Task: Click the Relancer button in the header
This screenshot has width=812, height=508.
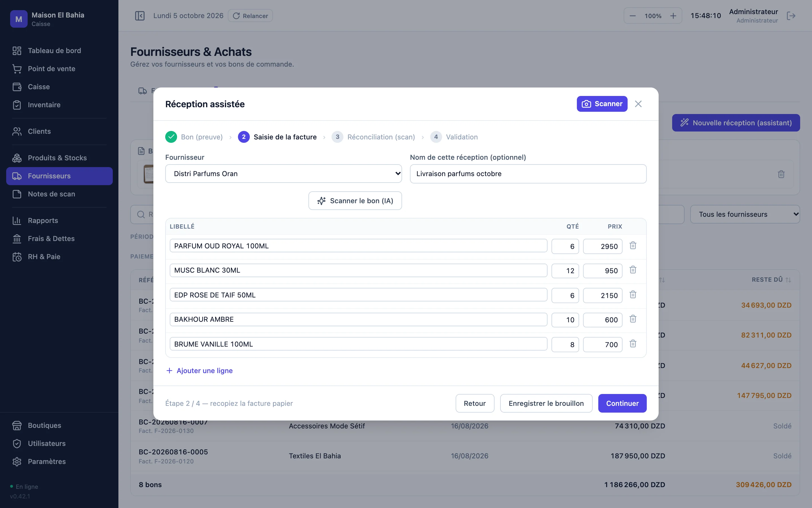Action: (x=250, y=16)
